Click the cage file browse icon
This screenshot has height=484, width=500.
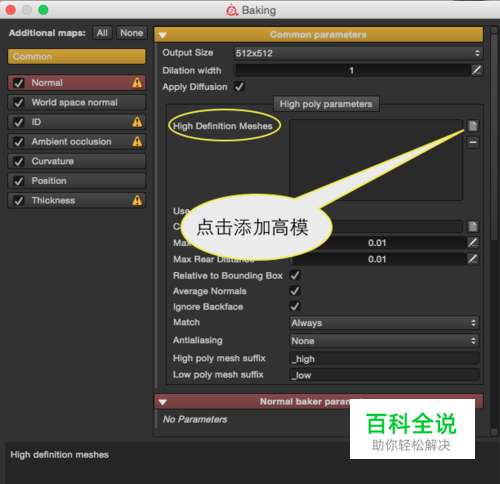473,226
